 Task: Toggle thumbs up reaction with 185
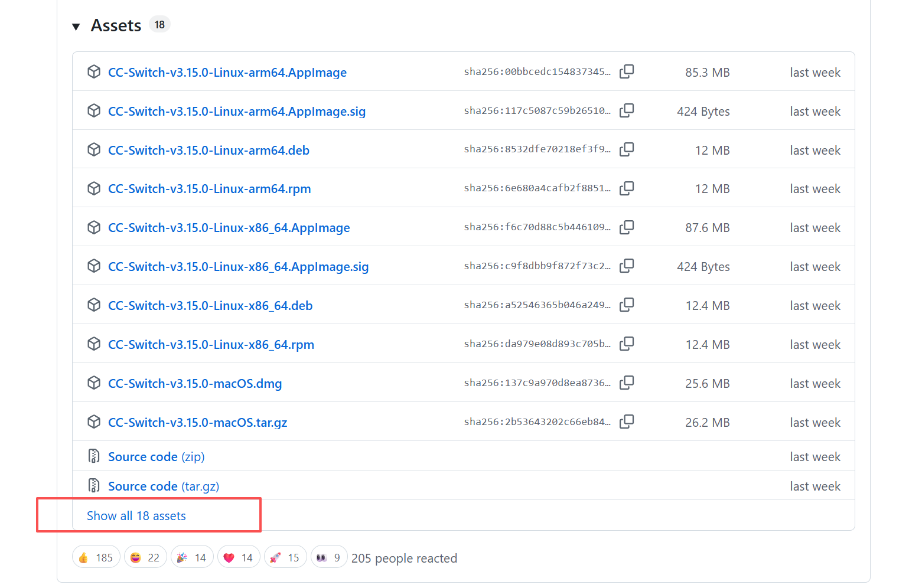pyautogui.click(x=96, y=557)
